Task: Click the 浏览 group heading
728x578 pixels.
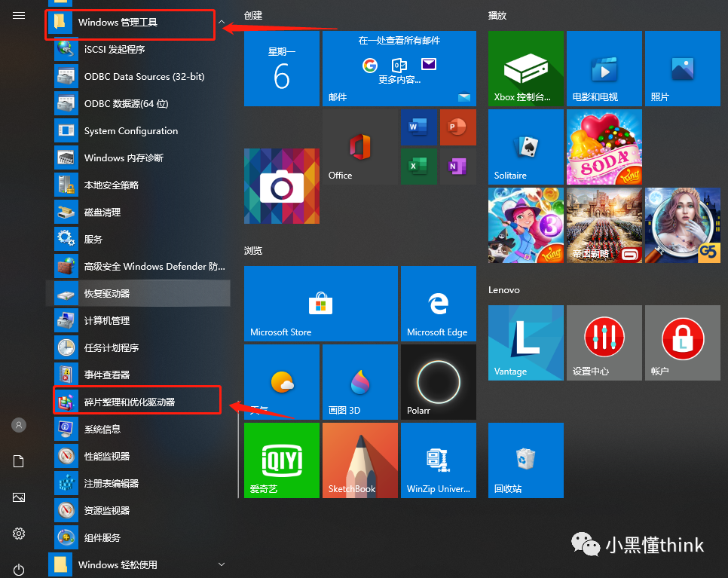Action: 253,251
